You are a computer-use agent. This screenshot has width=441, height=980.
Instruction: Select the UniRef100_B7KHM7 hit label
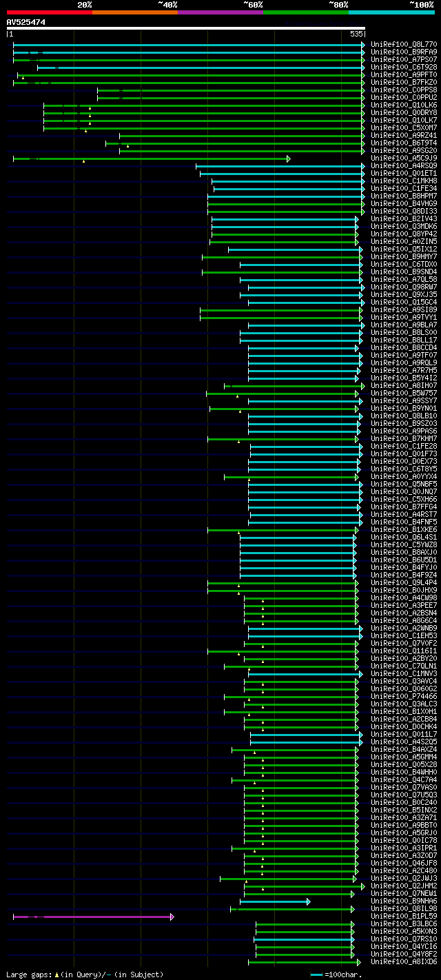[x=404, y=439]
